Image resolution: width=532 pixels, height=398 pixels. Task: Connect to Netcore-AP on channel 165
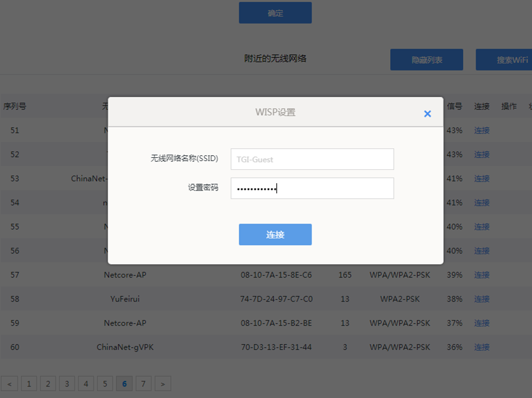pos(481,274)
